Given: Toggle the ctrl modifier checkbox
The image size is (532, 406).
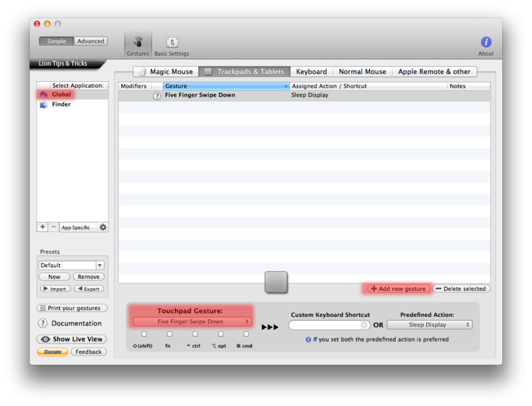Looking at the screenshot, I should (x=195, y=334).
